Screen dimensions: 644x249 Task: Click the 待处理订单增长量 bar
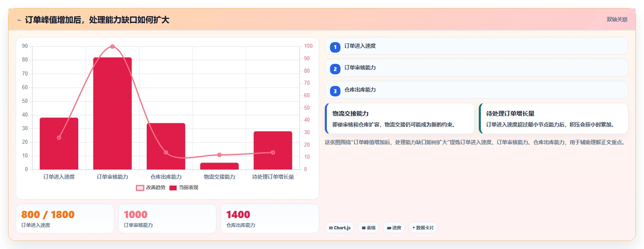(x=273, y=150)
